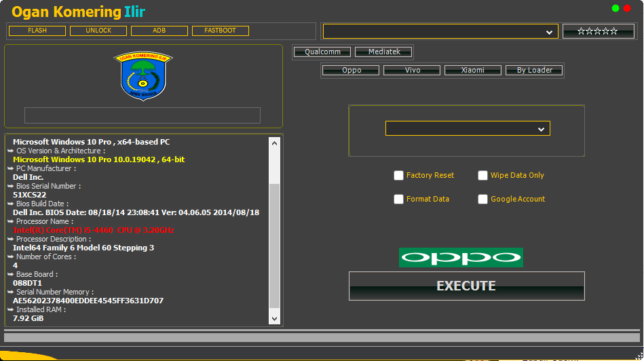Switch to the FLASH tab
Image resolution: width=644 pixels, height=361 pixels.
click(x=37, y=31)
